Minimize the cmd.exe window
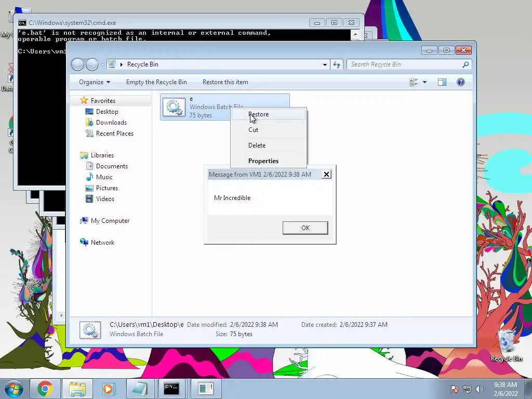532x399 pixels. point(317,23)
